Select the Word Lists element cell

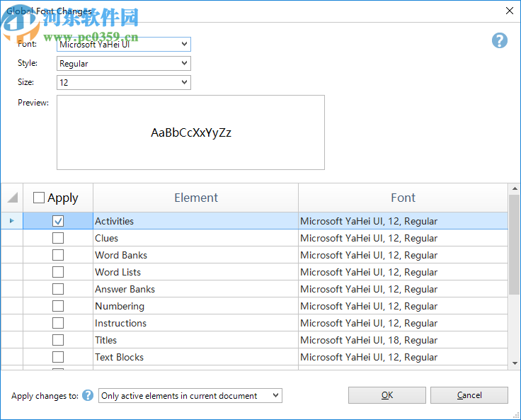195,272
